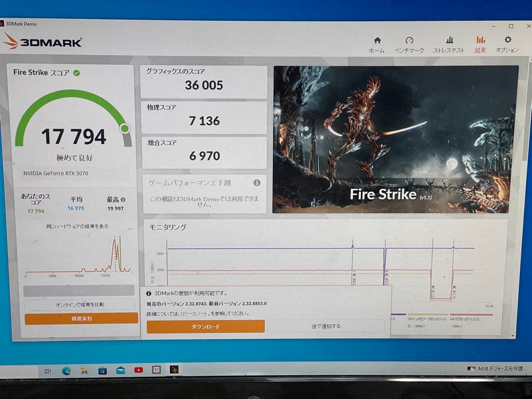Click the 総合スコア 6 970 card

tap(204, 153)
